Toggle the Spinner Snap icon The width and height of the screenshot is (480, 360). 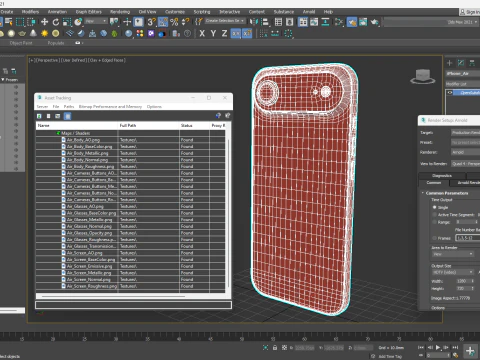pos(185,22)
